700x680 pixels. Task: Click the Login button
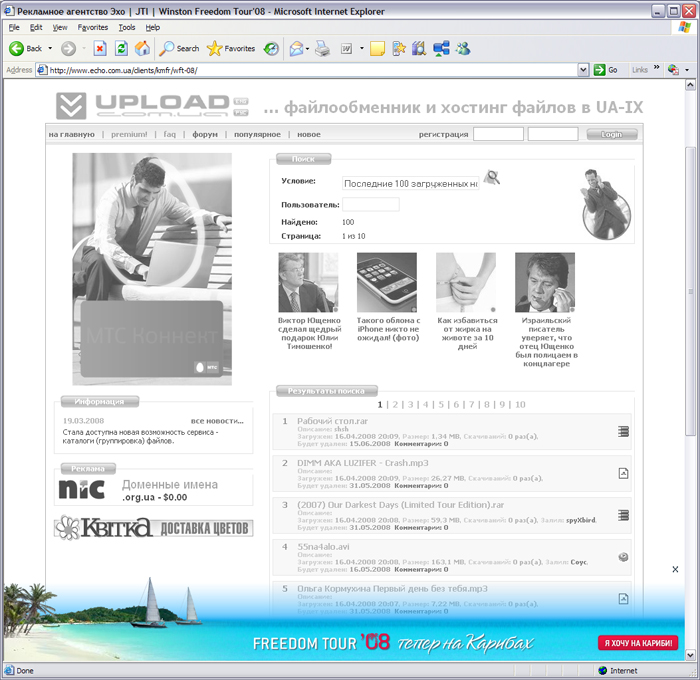[612, 134]
